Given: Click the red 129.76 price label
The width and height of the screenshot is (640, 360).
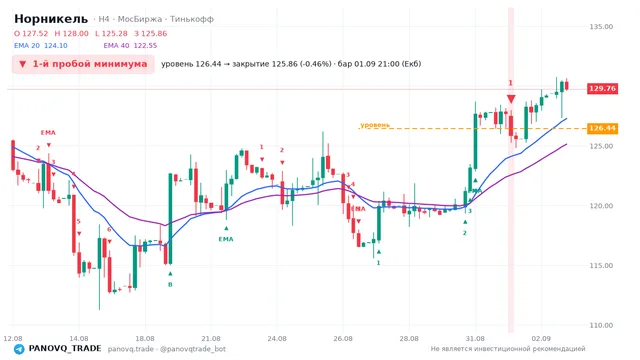Looking at the screenshot, I should [602, 89].
